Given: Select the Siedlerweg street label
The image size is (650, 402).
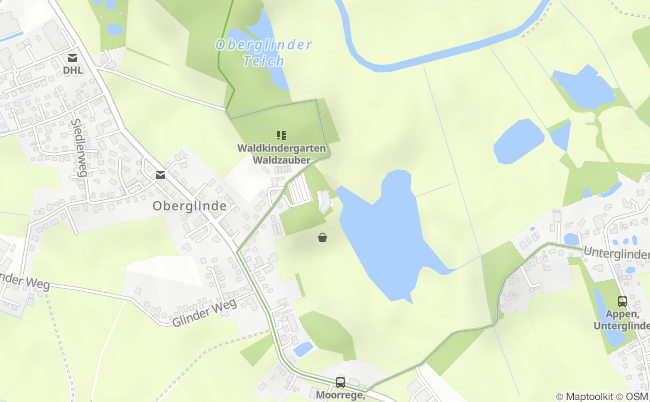Looking at the screenshot, I should pyautogui.click(x=79, y=148).
